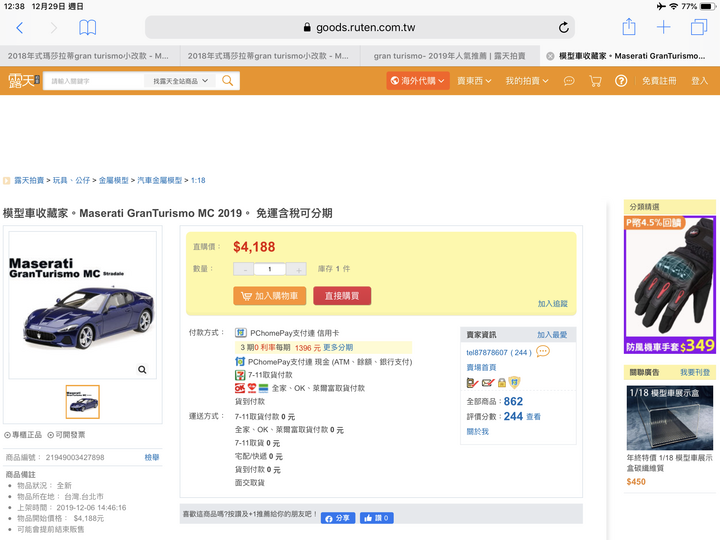Click 查看 next to rating score
This screenshot has height=540, width=720.
point(533,417)
